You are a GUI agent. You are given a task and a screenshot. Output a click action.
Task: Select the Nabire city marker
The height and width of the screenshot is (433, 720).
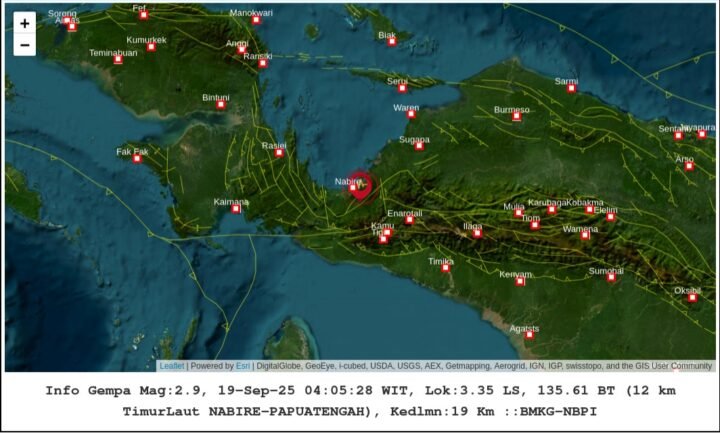tap(353, 188)
